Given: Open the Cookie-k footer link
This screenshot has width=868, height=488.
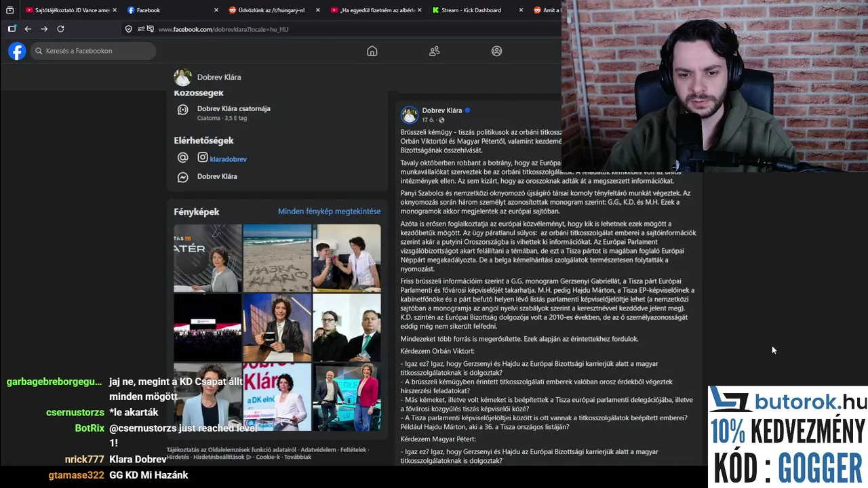Looking at the screenshot, I should 268,457.
